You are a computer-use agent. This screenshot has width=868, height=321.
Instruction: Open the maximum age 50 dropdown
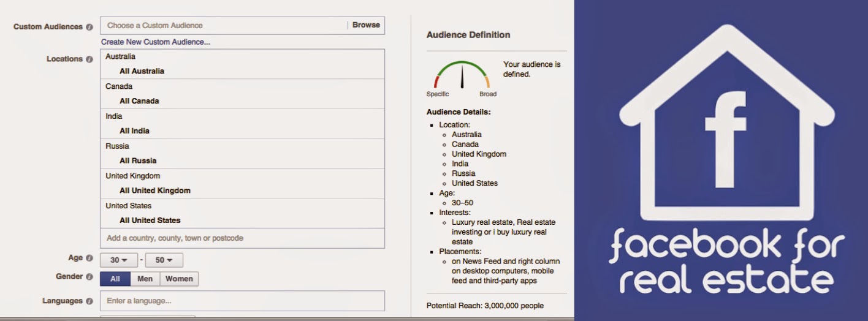[x=164, y=260]
